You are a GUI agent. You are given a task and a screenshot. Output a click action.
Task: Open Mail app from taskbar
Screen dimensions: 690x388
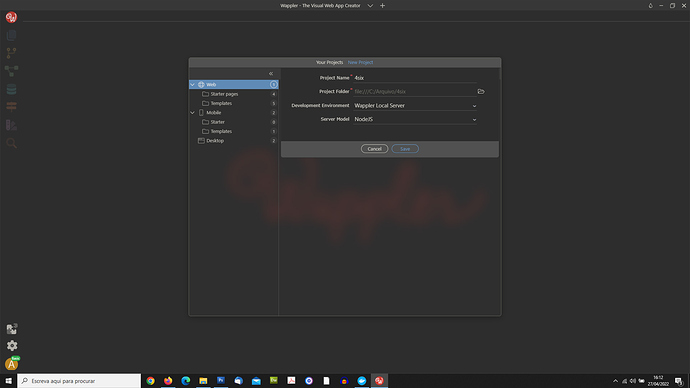(256, 381)
